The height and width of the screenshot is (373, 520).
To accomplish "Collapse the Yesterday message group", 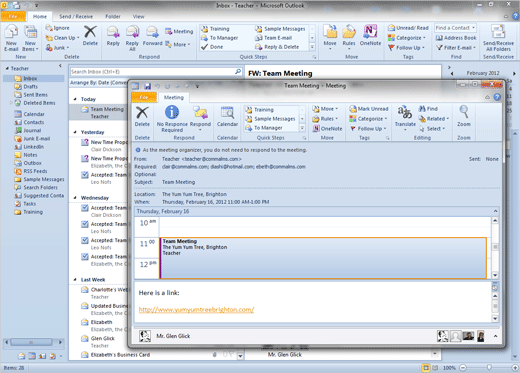I will 75,132.
